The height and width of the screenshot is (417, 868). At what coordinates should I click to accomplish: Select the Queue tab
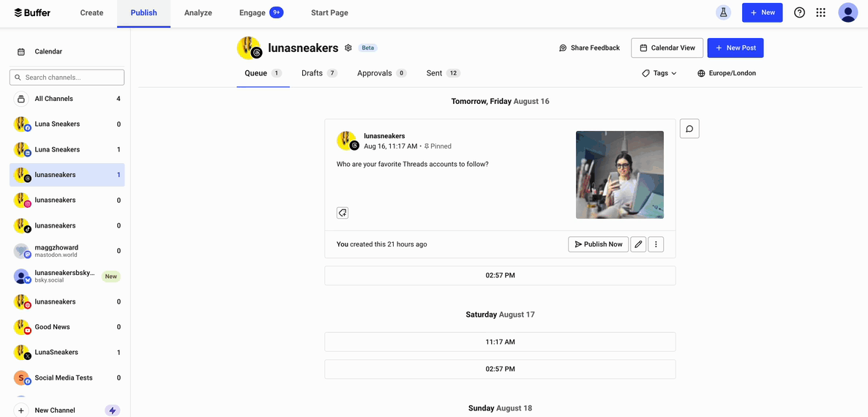pos(263,73)
